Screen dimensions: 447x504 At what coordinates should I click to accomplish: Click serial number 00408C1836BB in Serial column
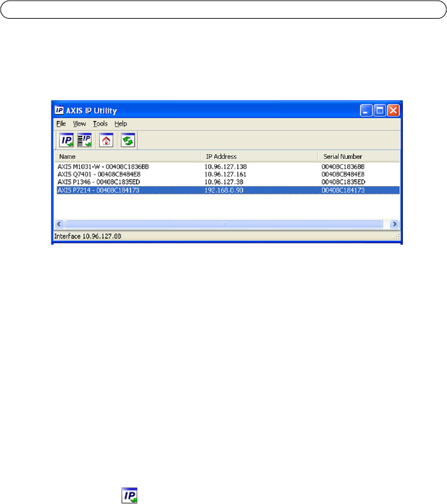tap(343, 167)
